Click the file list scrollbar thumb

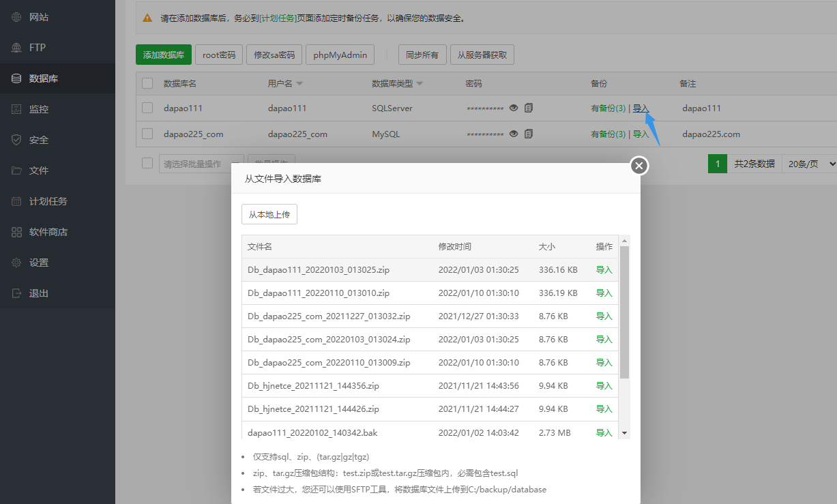tap(624, 313)
